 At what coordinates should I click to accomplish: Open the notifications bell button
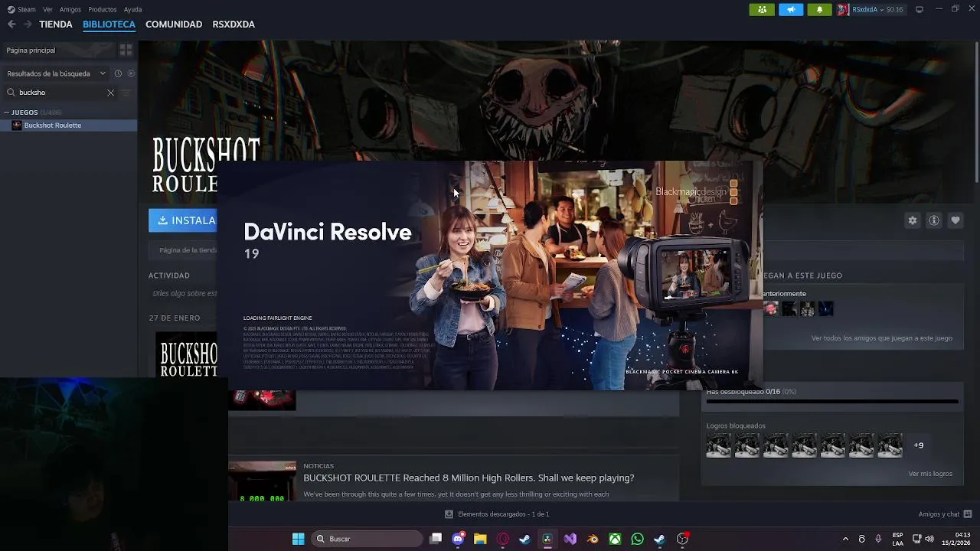tap(819, 9)
